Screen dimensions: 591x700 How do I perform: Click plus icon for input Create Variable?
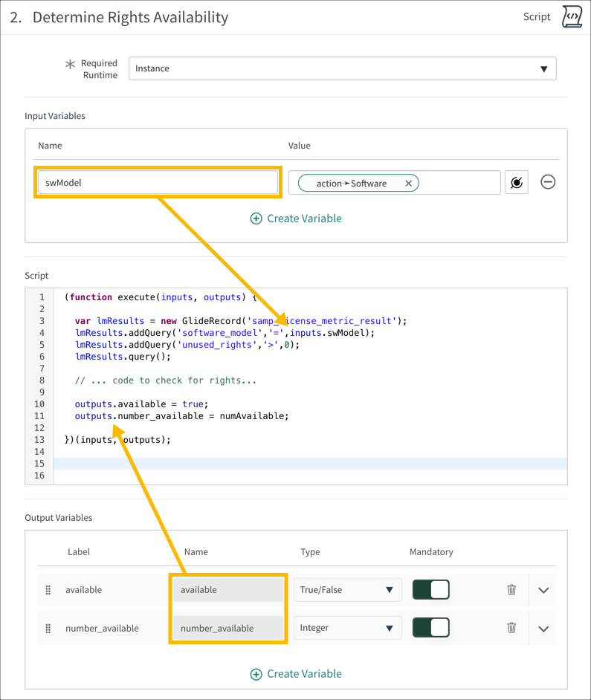256,218
